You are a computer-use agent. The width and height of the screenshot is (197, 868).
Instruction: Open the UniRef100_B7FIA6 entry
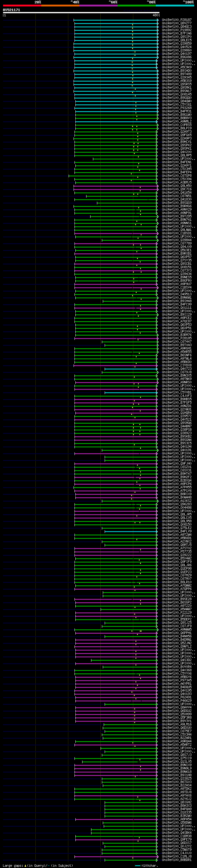pyautogui.click(x=177, y=33)
